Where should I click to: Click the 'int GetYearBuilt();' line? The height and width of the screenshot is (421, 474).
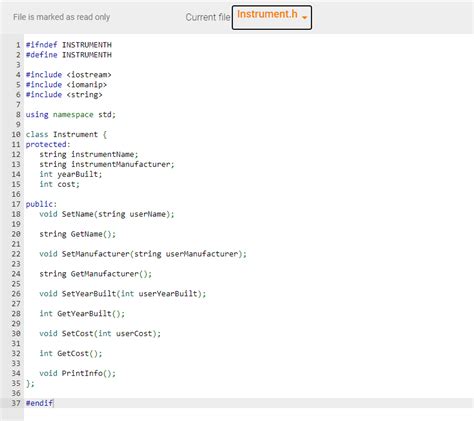[x=82, y=314]
